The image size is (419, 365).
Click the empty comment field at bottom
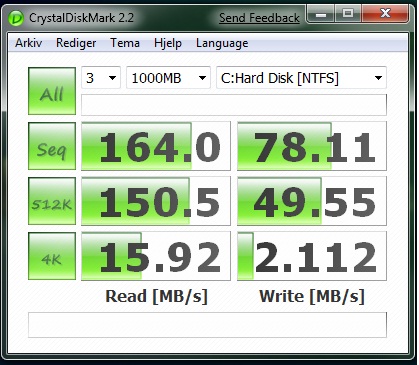[x=207, y=325]
